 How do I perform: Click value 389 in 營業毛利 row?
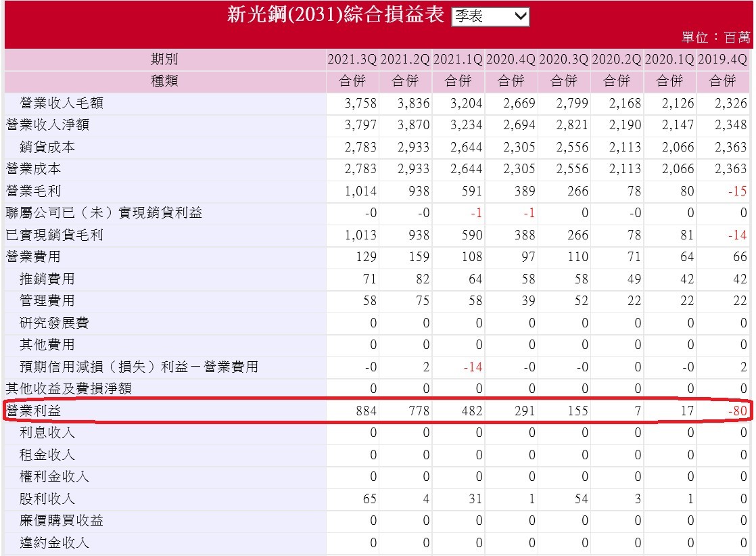coord(525,191)
